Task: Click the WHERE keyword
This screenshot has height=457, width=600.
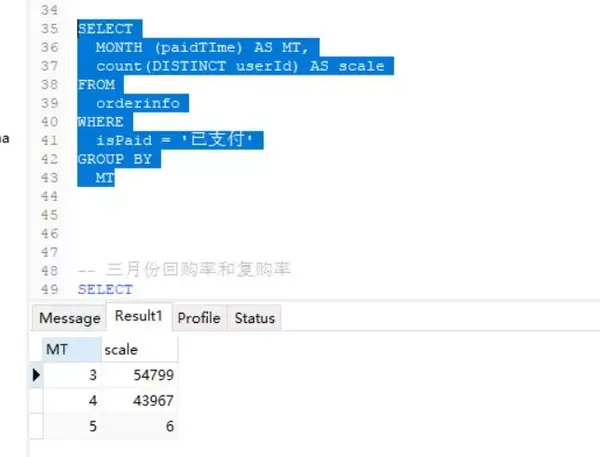Action: click(x=101, y=122)
